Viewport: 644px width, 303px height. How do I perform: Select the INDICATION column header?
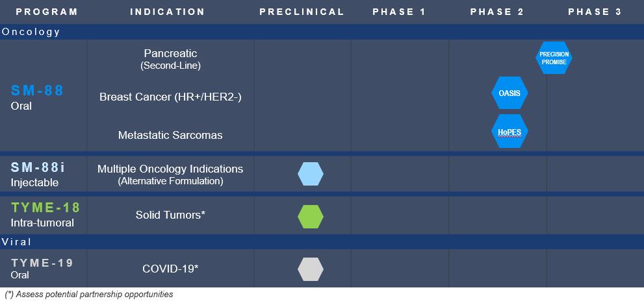168,12
